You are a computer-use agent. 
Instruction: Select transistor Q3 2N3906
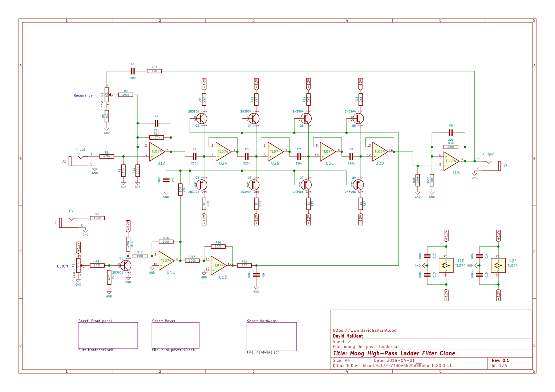(x=202, y=185)
